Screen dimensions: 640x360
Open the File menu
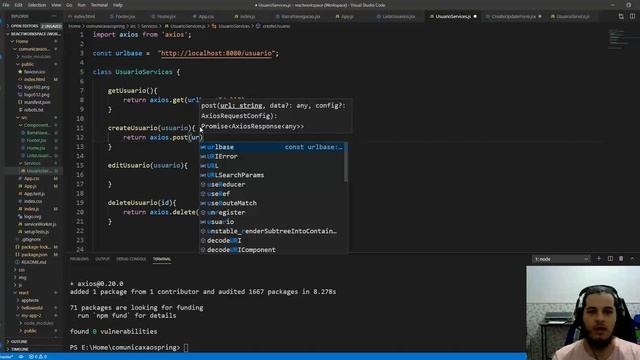coord(6,5)
